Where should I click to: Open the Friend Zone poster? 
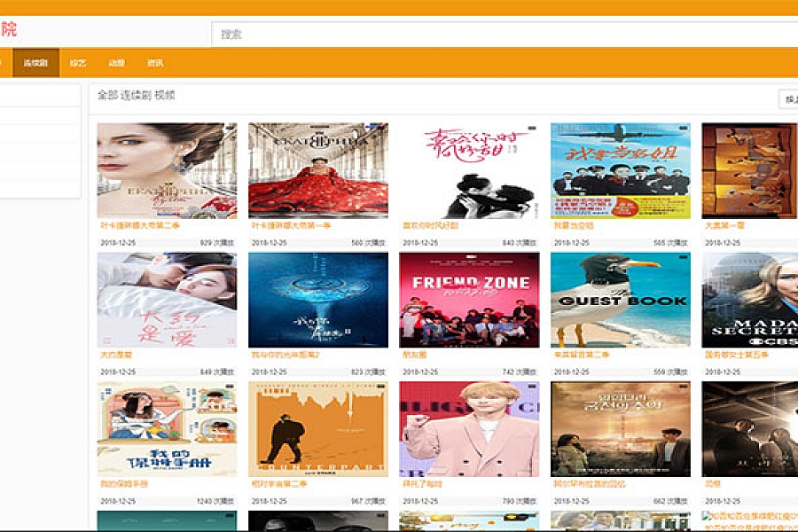tap(469, 300)
